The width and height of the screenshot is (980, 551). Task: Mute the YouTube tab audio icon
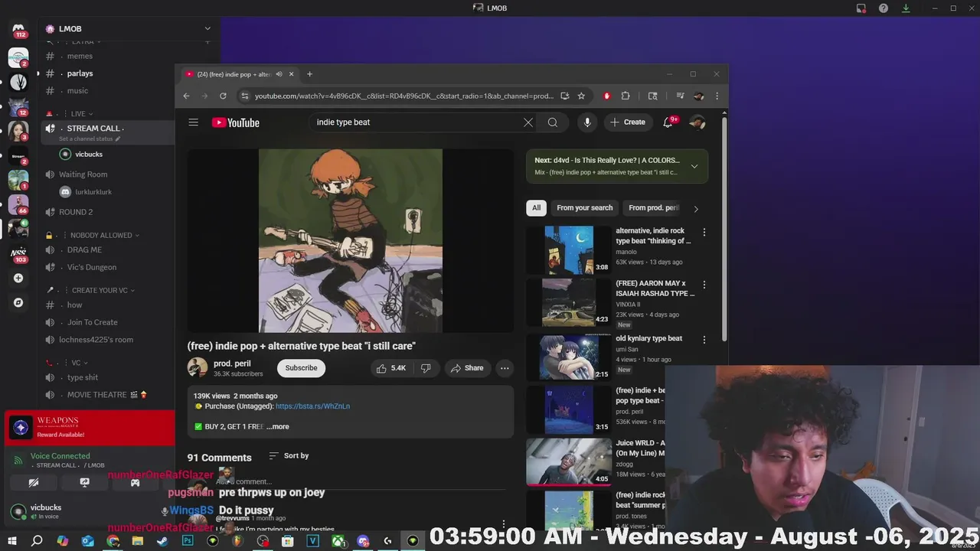pos(279,74)
